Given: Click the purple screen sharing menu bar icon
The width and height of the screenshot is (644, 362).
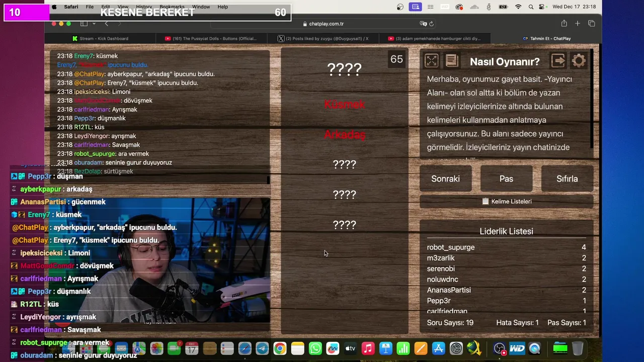Looking at the screenshot, I should tap(415, 7).
